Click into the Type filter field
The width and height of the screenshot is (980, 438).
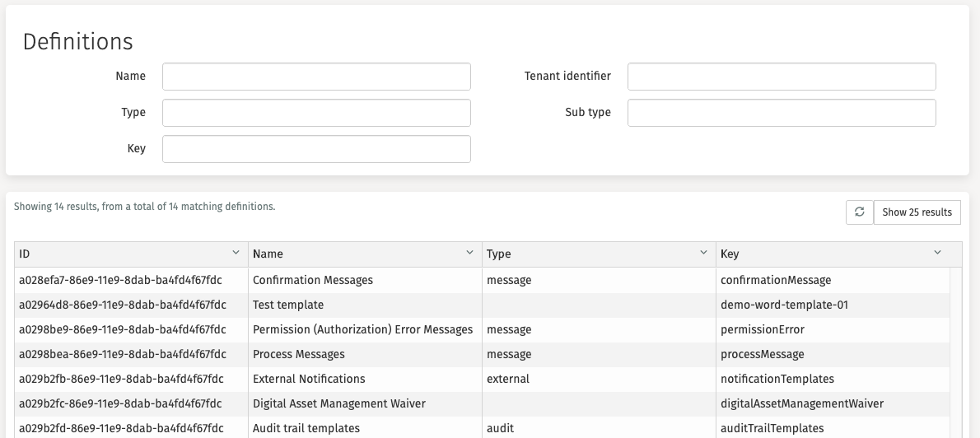316,113
